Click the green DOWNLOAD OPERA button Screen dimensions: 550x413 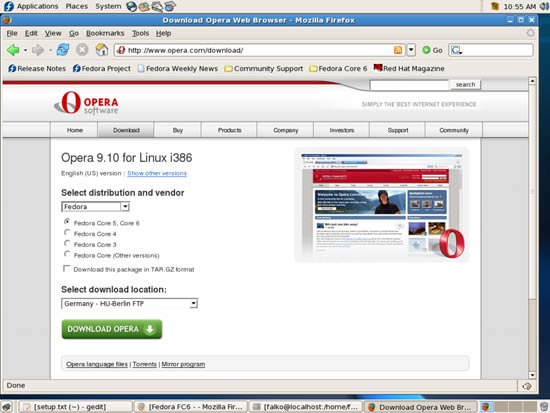pyautogui.click(x=112, y=329)
